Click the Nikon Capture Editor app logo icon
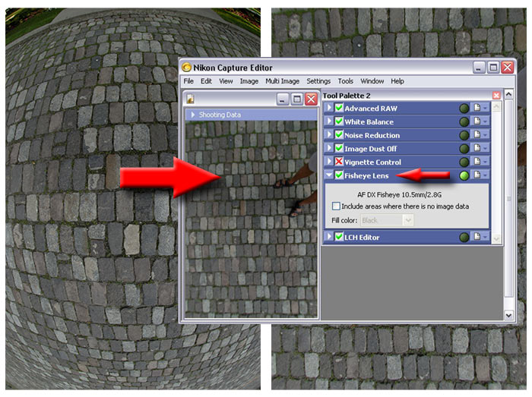This screenshot has width=532, height=397. (186, 68)
